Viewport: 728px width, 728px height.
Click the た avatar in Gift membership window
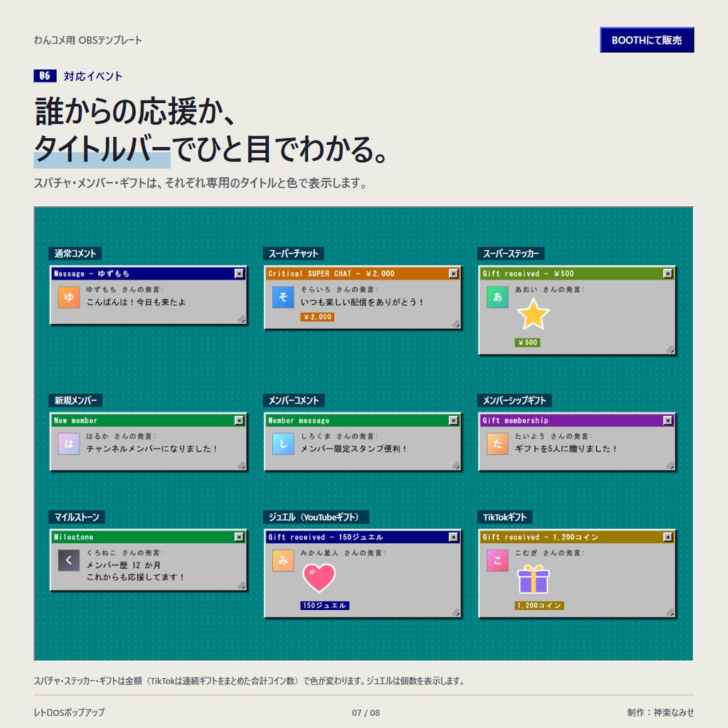497,444
